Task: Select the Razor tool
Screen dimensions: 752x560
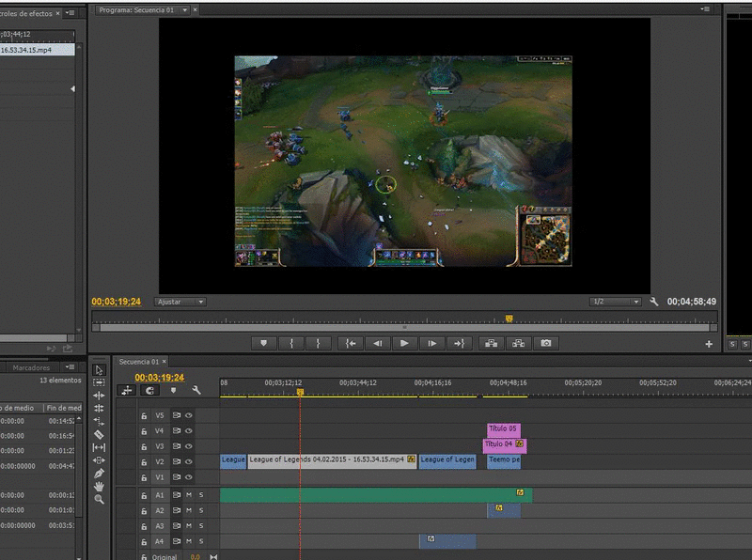Action: 99,434
